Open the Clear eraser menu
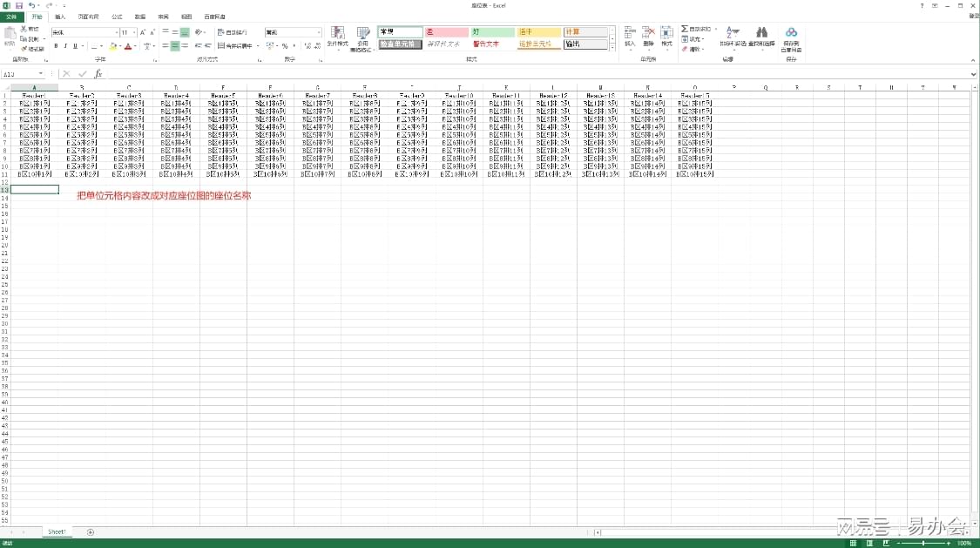This screenshot has width=980, height=548. coord(693,49)
